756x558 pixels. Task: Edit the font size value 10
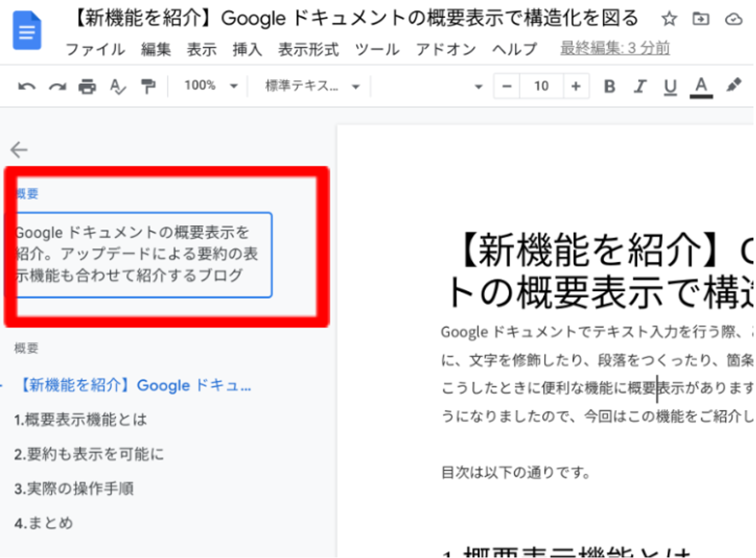click(x=541, y=86)
